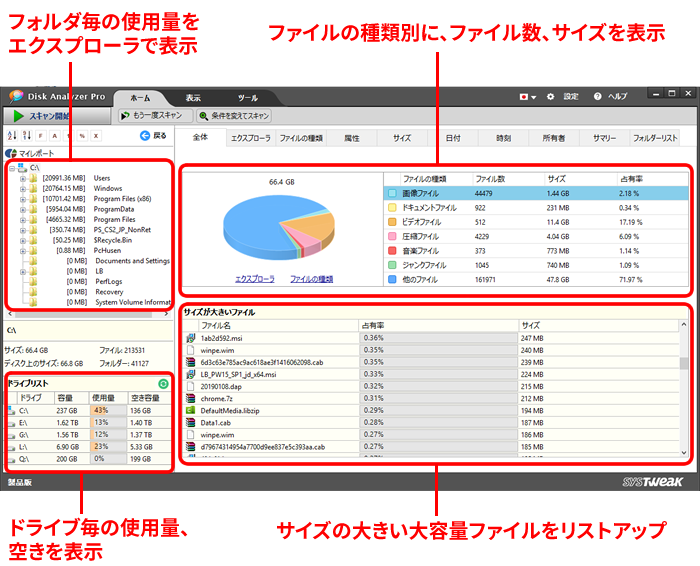Select the PerfLogs folder
Image resolution: width=700 pixels, height=566 pixels.
[x=108, y=282]
